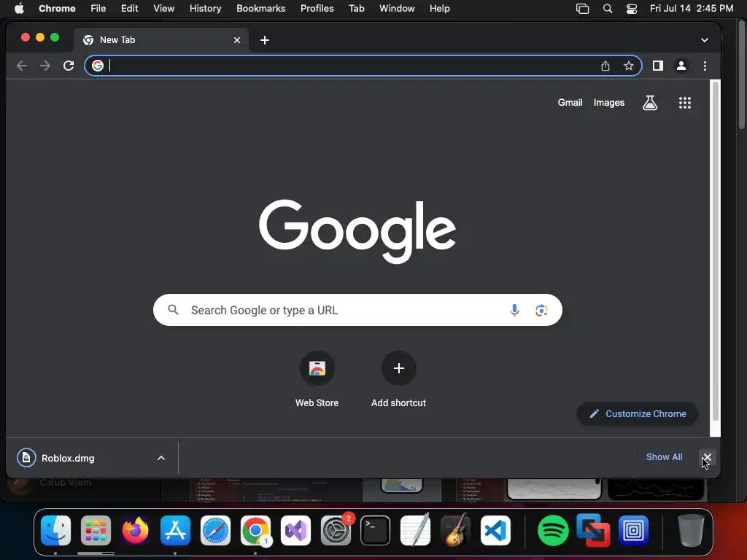Click the browser Back arrow
Image resolution: width=747 pixels, height=560 pixels.
22,66
